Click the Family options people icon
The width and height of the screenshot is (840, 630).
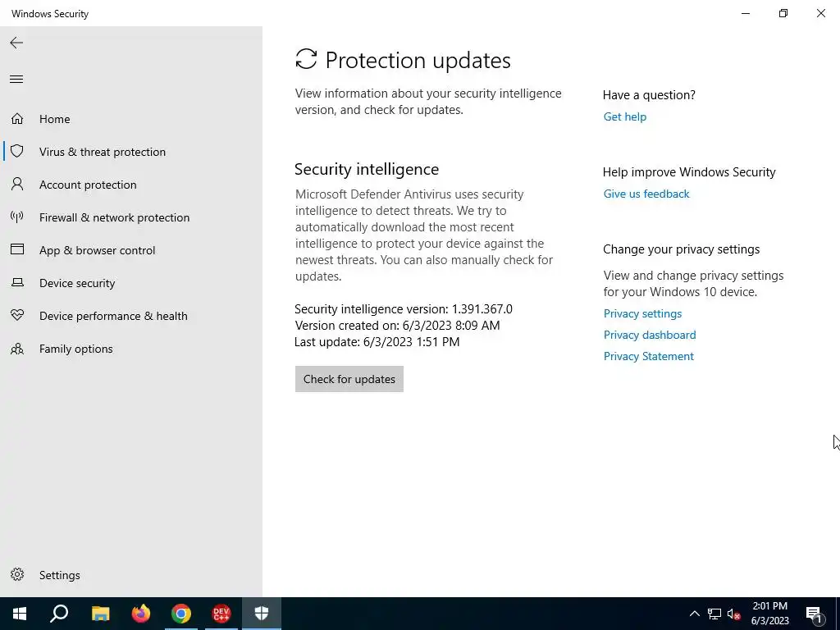coord(17,349)
